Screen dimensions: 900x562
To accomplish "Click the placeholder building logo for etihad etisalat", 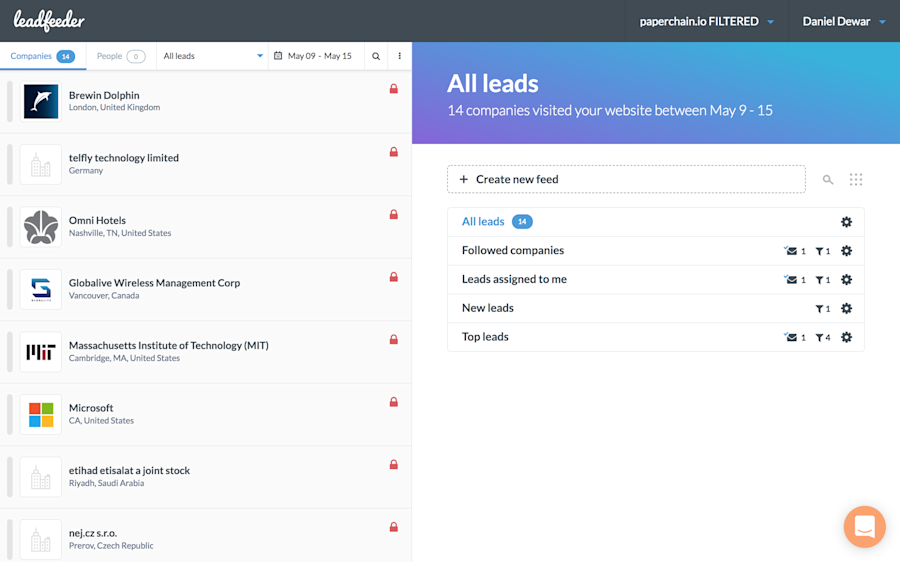I will pyautogui.click(x=41, y=477).
